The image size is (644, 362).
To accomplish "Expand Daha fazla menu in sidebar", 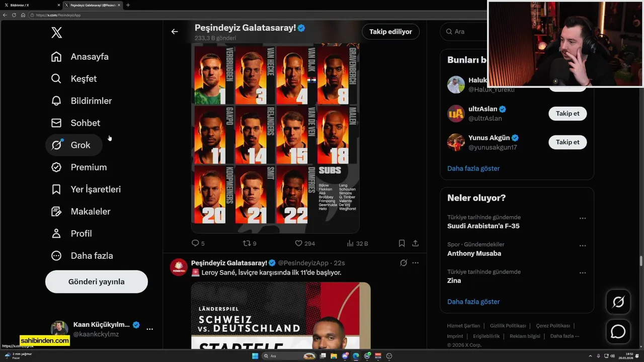I will (x=82, y=256).
